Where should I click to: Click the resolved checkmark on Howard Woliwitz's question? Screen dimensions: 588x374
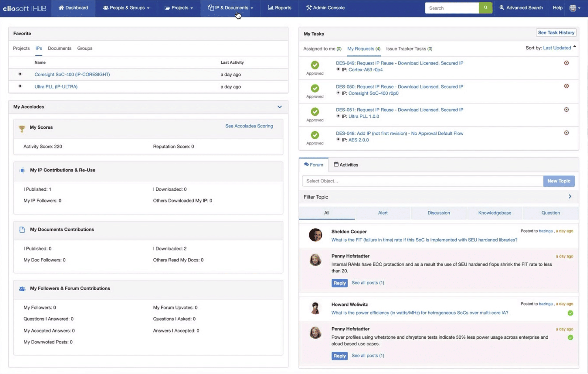point(570,313)
